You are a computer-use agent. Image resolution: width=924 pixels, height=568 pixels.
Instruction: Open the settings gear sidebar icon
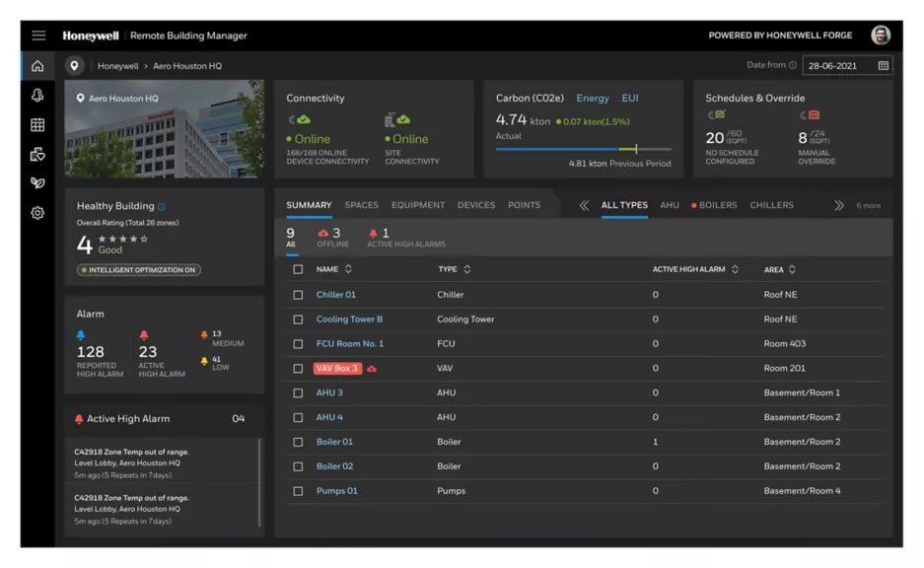(37, 213)
